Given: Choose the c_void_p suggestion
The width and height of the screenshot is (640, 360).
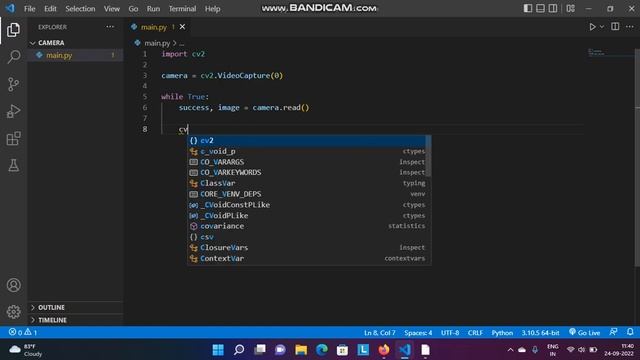Looking at the screenshot, I should [306, 151].
